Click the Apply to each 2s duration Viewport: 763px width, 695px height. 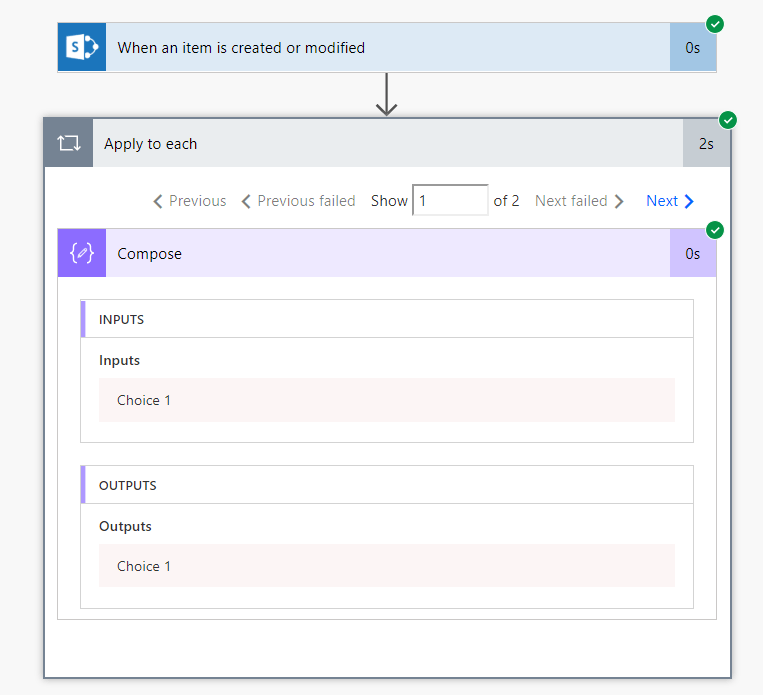[706, 143]
